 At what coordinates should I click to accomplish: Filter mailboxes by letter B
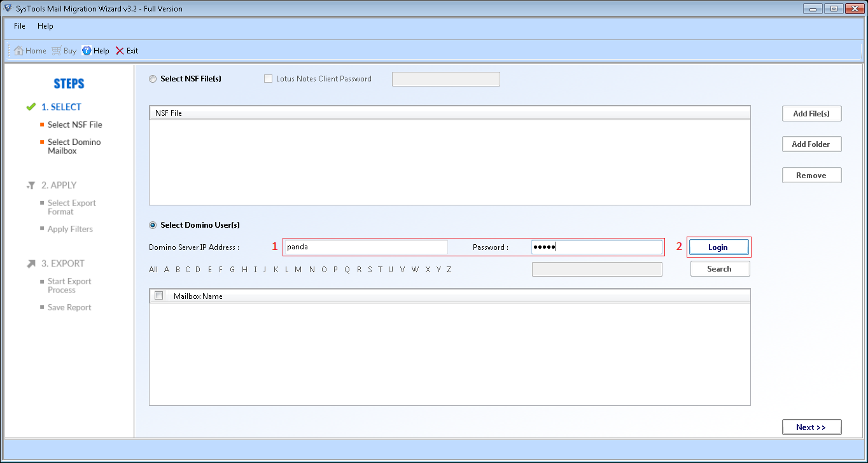(178, 270)
